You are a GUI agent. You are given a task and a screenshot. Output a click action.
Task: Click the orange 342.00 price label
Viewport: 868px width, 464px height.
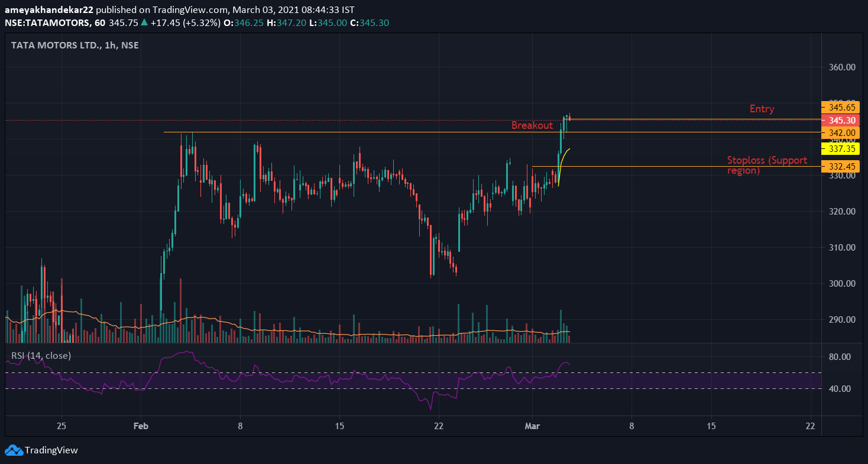840,132
